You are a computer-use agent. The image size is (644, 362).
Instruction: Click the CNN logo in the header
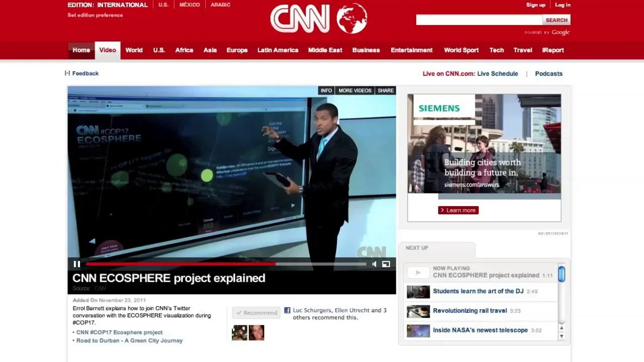coord(300,19)
